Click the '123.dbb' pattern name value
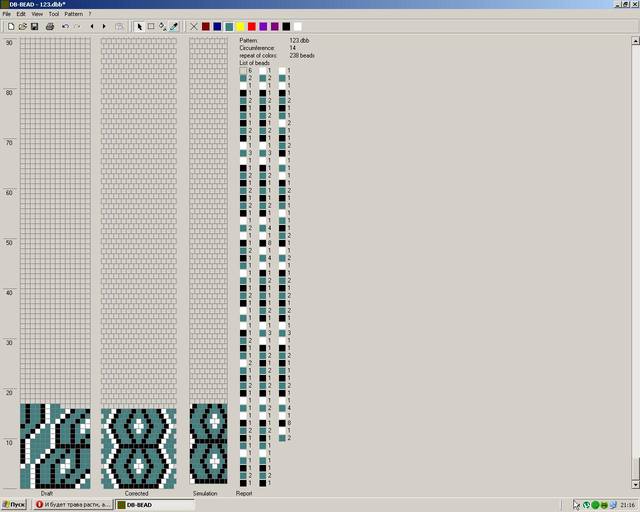The width and height of the screenshot is (640, 512). tap(299, 40)
